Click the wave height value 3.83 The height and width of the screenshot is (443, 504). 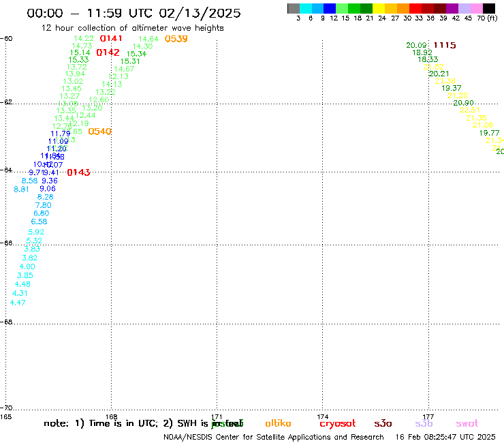point(32,249)
